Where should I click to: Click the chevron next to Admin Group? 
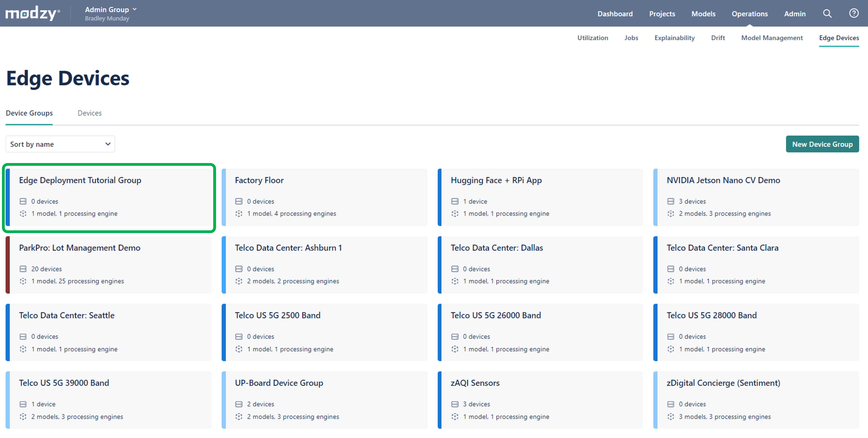point(135,9)
